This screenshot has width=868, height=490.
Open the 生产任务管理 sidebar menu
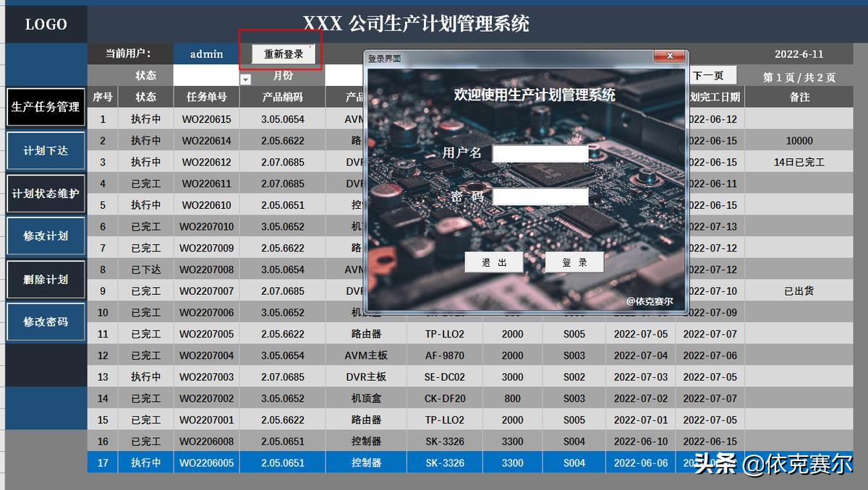click(46, 106)
